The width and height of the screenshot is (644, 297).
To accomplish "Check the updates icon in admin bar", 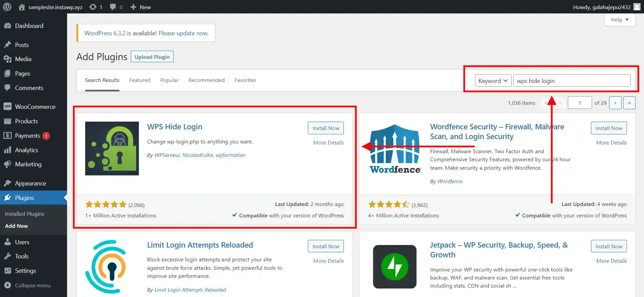I will click(x=93, y=7).
